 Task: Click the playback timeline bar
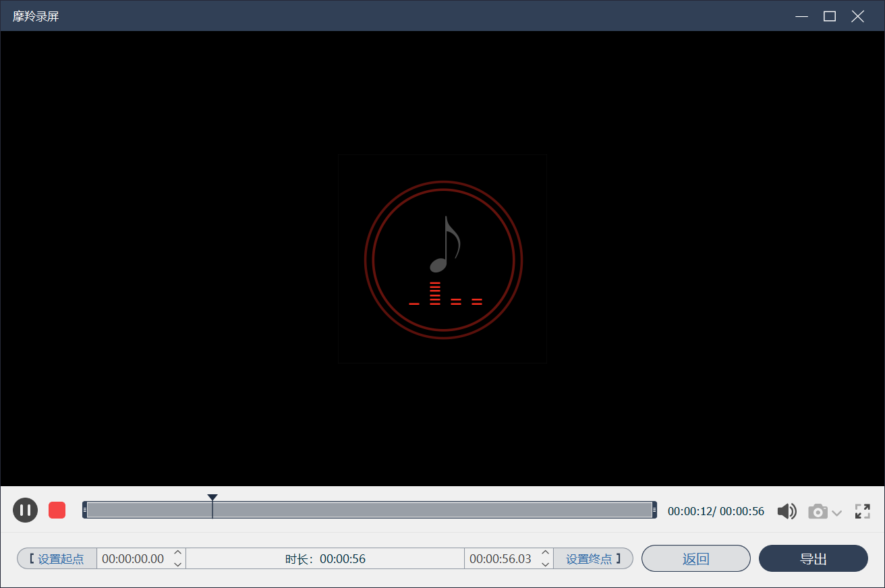[370, 510]
